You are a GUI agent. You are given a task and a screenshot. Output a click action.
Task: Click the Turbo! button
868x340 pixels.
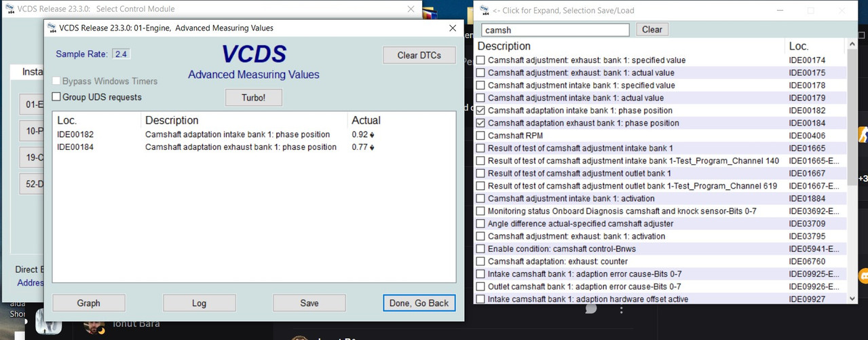pyautogui.click(x=253, y=98)
